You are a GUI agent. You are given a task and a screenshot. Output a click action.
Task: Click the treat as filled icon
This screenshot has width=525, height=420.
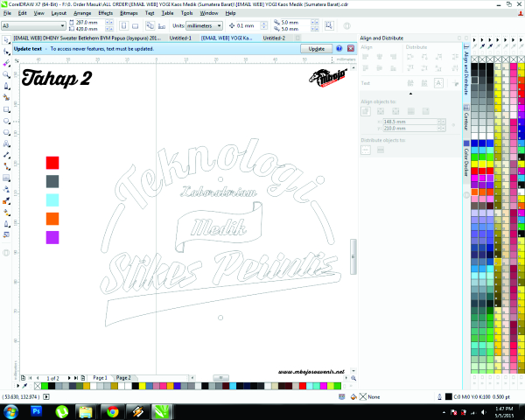tap(329, 25)
